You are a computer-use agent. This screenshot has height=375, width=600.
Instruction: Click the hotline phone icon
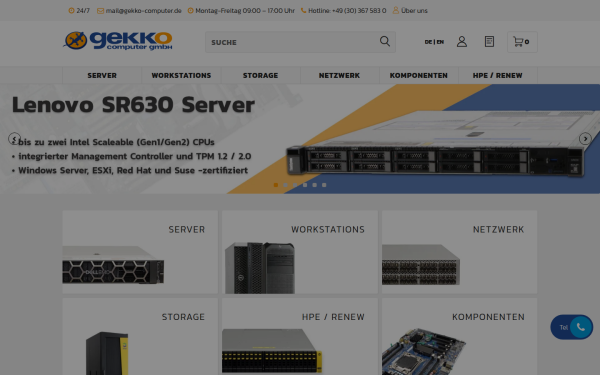(x=303, y=11)
